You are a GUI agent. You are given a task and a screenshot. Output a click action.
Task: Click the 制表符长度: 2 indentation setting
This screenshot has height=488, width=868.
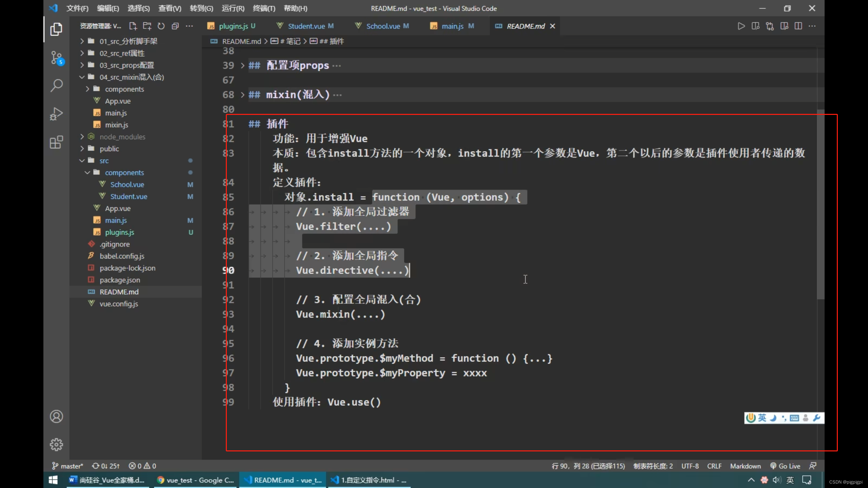653,466
